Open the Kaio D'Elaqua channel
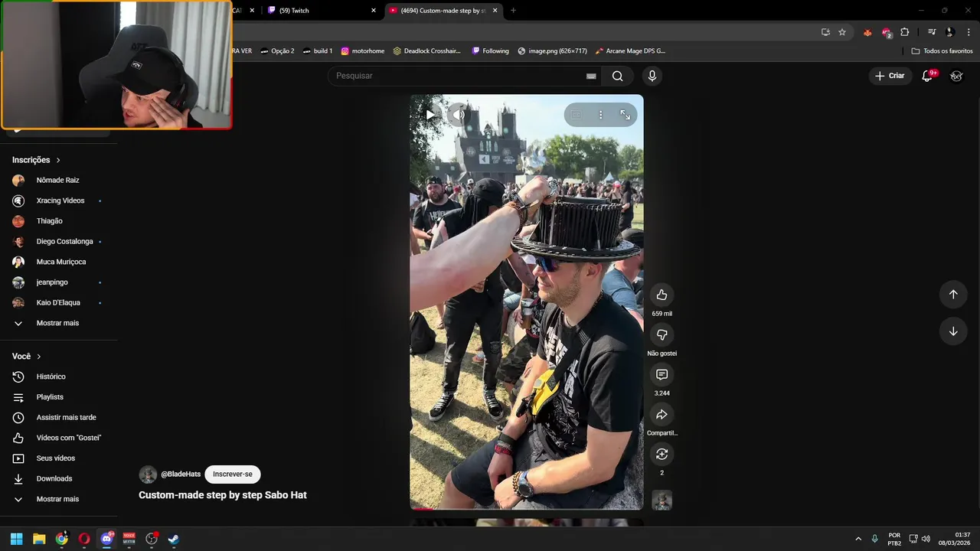Viewport: 980px width, 551px height. coord(58,303)
